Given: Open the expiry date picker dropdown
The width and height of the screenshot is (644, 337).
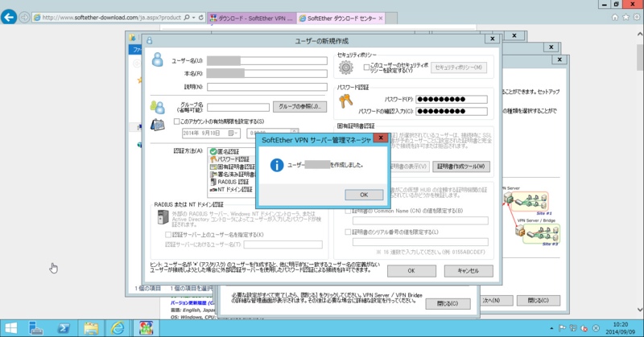Looking at the screenshot, I should [x=232, y=134].
